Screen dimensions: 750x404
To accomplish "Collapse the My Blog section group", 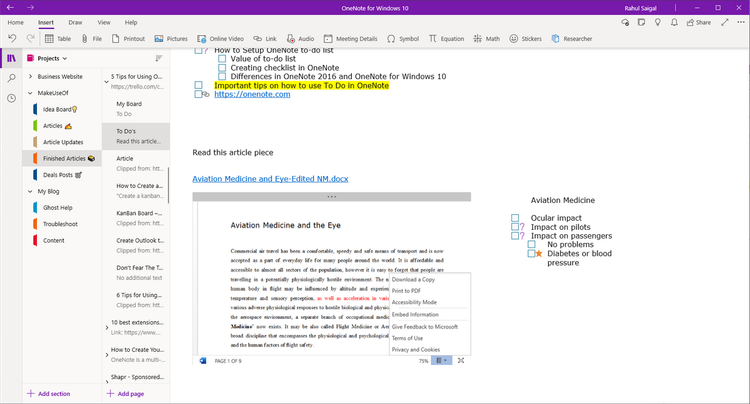I will coord(31,192).
